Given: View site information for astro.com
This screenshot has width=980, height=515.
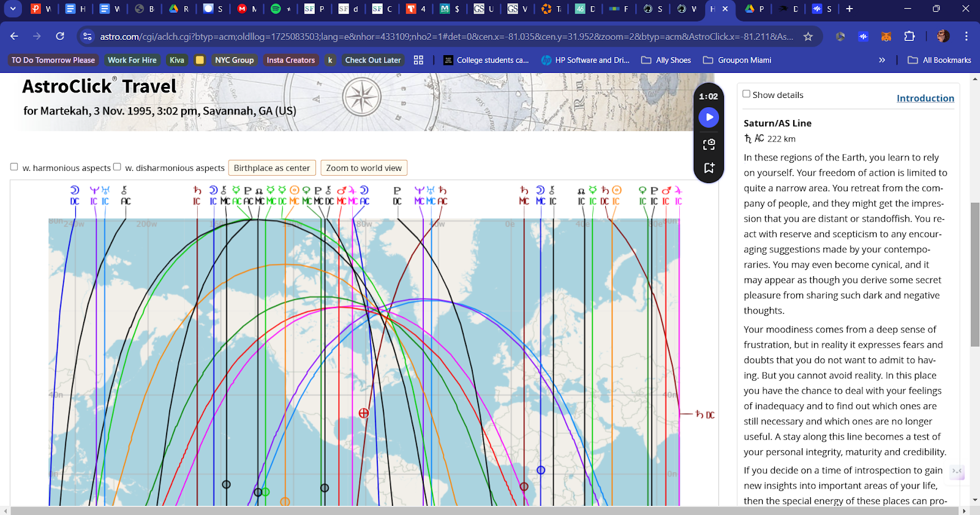Looking at the screenshot, I should [88, 37].
